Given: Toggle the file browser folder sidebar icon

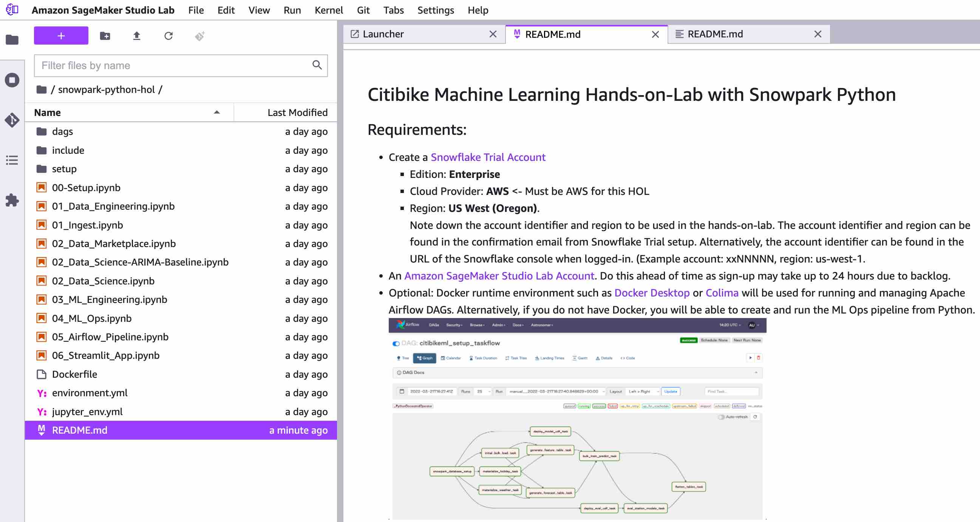Looking at the screenshot, I should tap(12, 40).
